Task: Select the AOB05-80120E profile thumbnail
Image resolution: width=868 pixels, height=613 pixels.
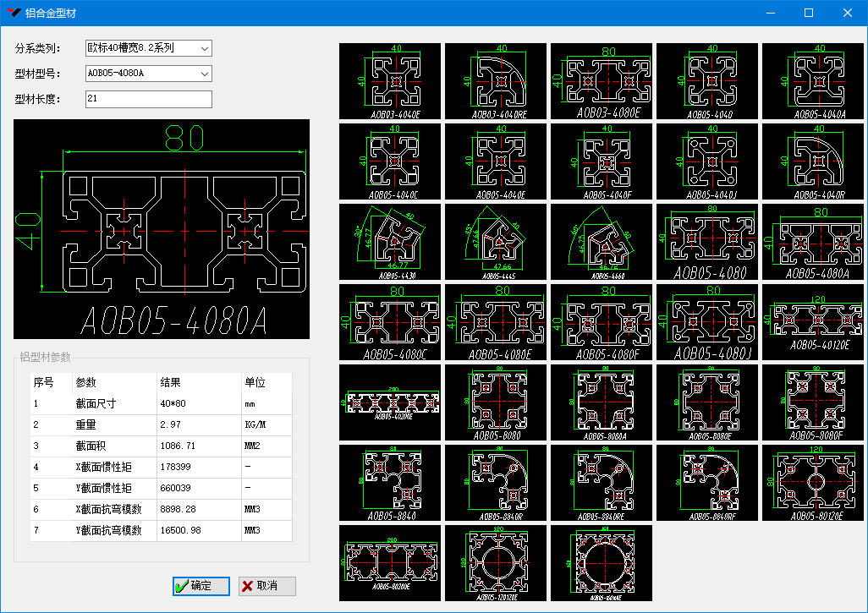Action: pos(813,483)
